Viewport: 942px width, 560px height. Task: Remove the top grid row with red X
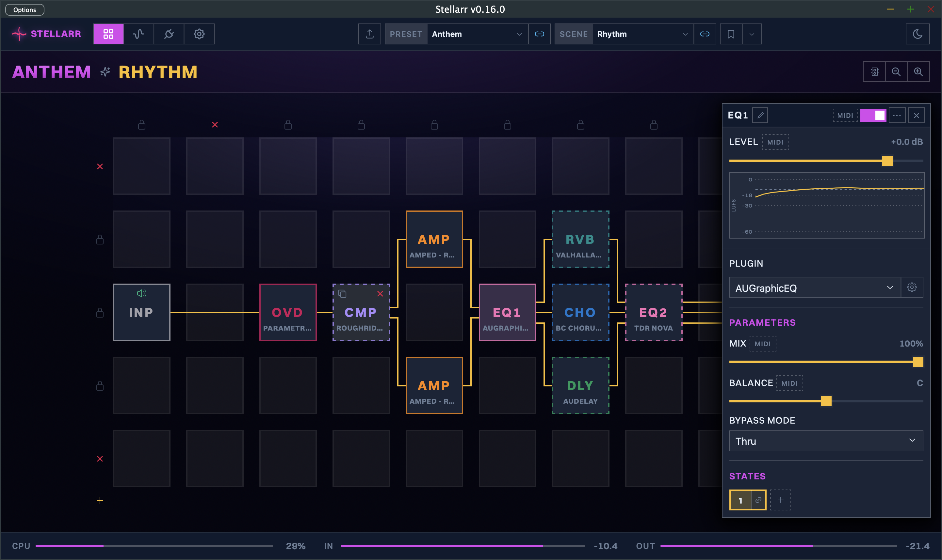[100, 166]
